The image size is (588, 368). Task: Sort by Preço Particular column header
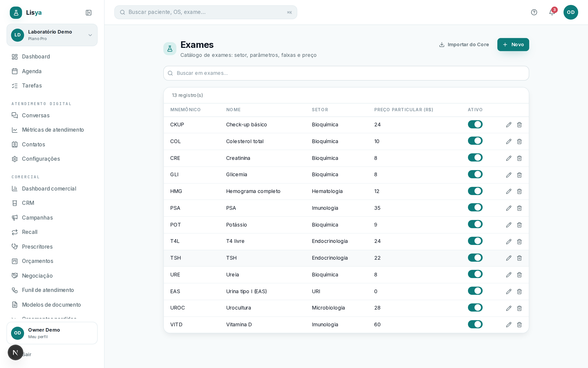click(x=404, y=110)
